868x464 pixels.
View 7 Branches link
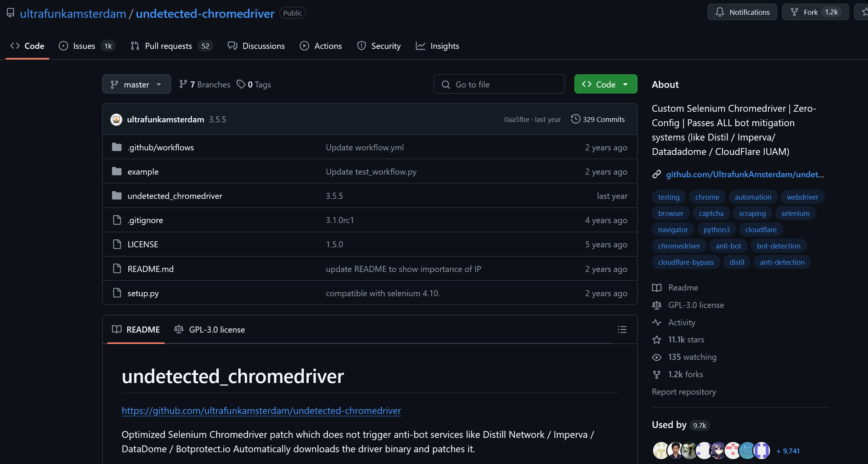click(x=205, y=84)
